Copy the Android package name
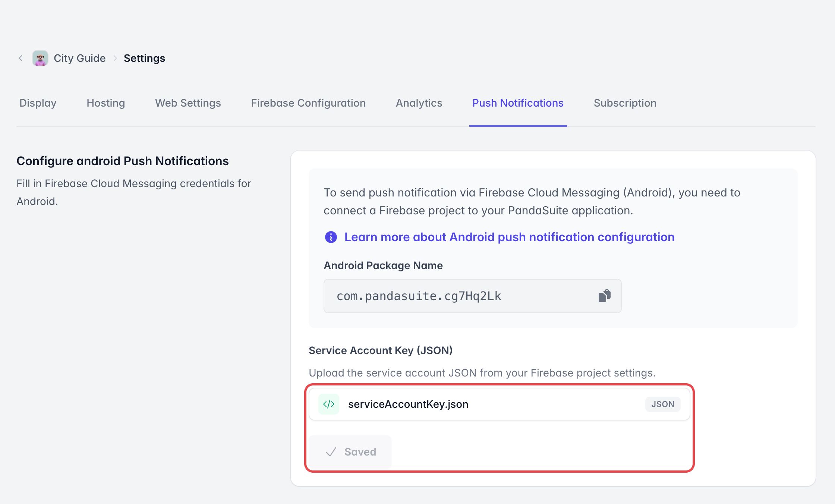This screenshot has width=835, height=504. (604, 296)
